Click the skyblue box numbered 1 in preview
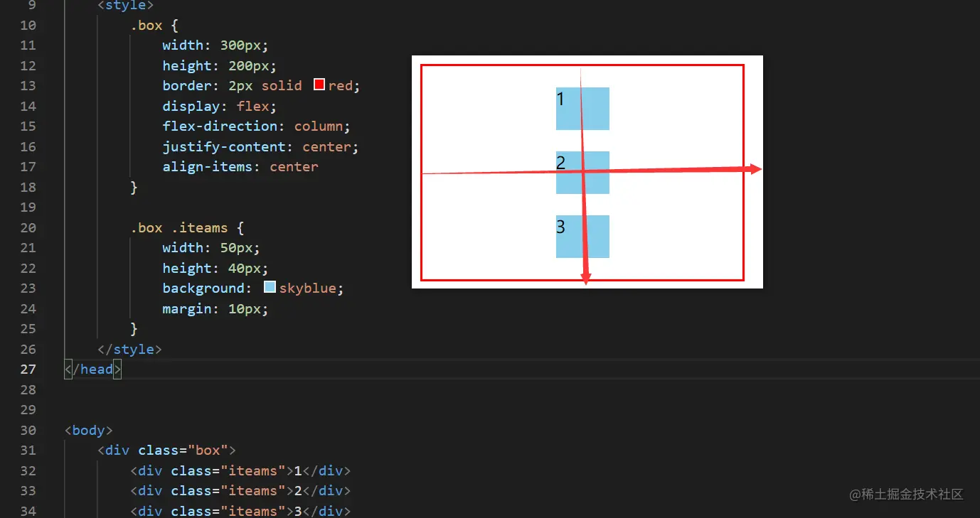Viewport: 980px width, 518px height. 582,108
